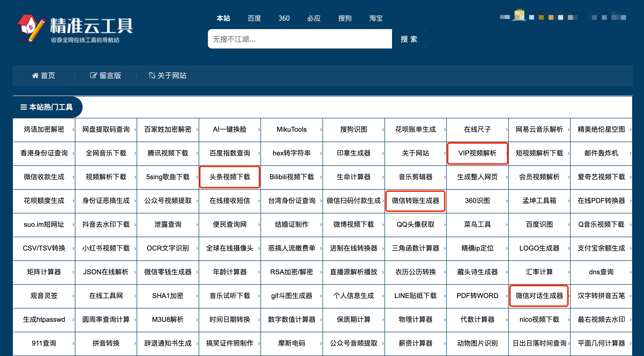Click the chevron after AI一键换脸
This screenshot has height=356, width=644.
[x=259, y=129]
